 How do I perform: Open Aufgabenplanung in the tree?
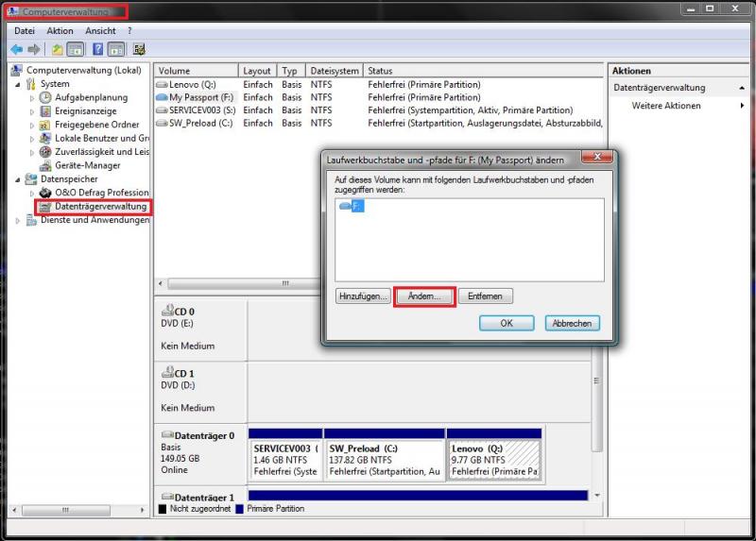[x=91, y=97]
